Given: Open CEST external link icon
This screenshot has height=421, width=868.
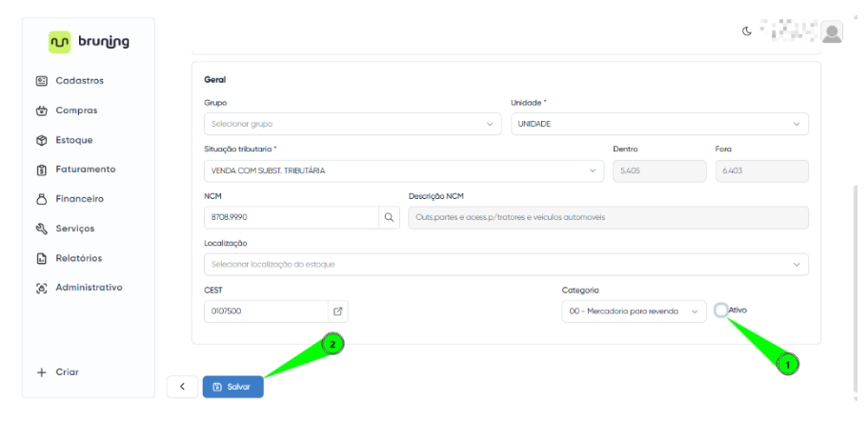Looking at the screenshot, I should (x=337, y=311).
